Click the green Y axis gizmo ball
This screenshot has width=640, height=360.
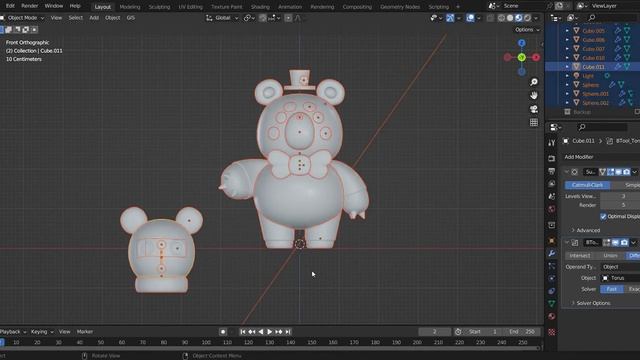click(x=522, y=58)
